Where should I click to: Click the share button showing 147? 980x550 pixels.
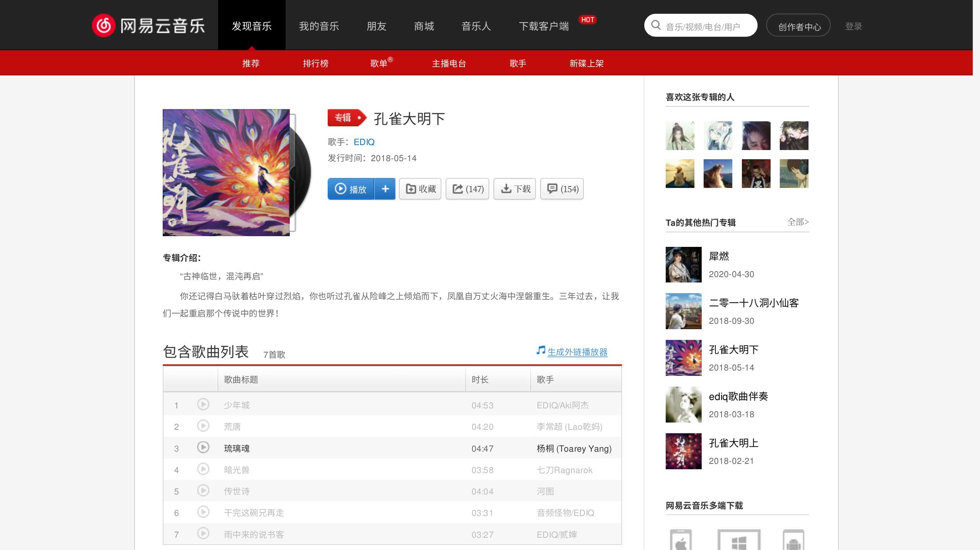[x=467, y=189]
